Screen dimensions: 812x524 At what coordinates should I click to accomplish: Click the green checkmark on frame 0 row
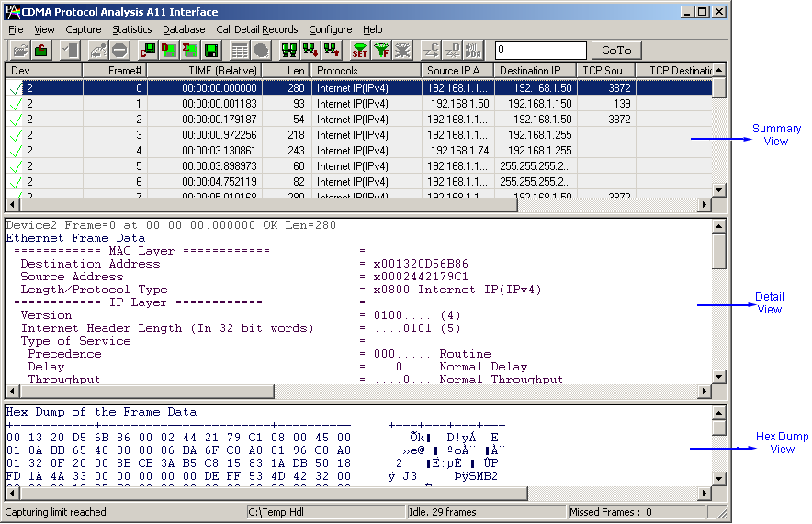pyautogui.click(x=16, y=88)
